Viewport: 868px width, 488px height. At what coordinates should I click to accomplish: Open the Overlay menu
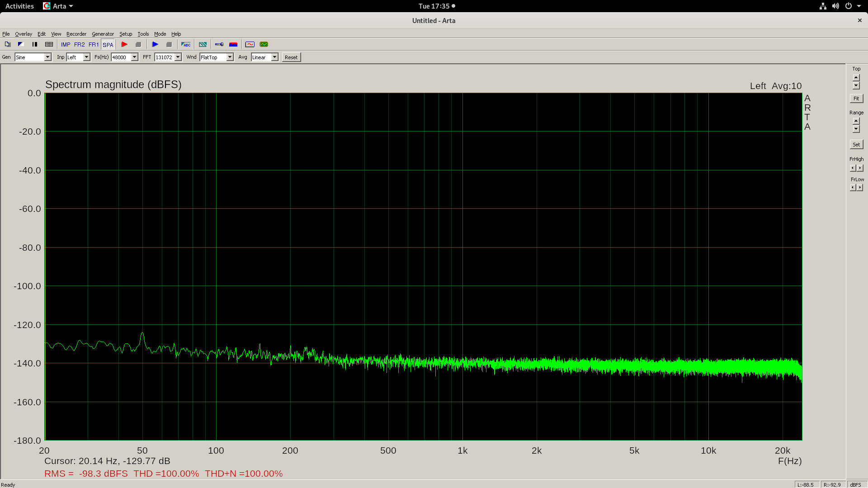point(24,34)
